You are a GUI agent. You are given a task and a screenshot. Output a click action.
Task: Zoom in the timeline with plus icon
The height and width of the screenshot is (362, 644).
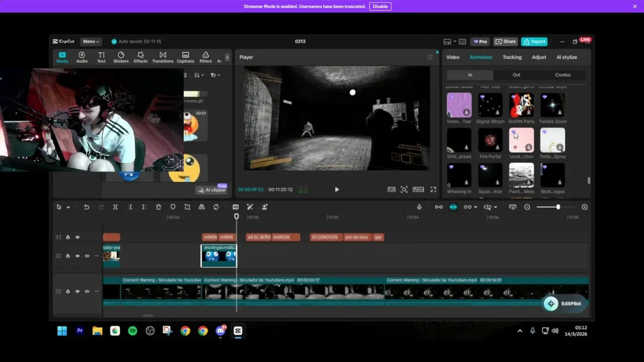(x=585, y=207)
